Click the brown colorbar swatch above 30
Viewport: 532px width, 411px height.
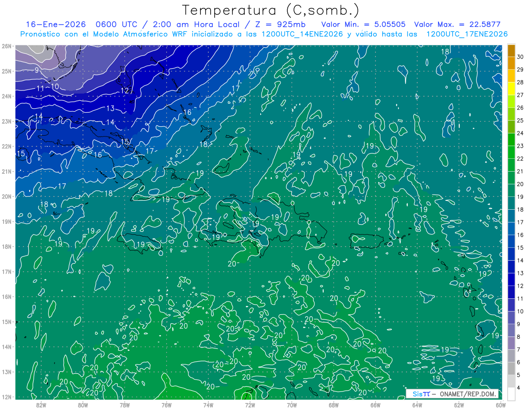tap(512, 50)
